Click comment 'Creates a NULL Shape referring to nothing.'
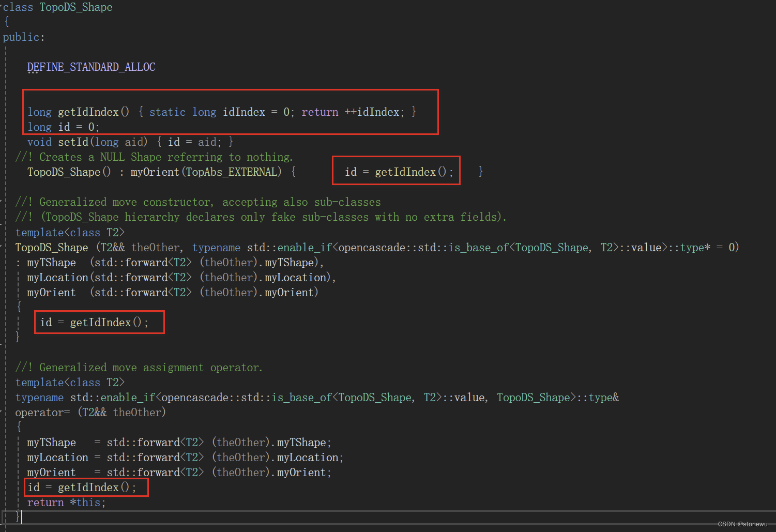 (166, 157)
